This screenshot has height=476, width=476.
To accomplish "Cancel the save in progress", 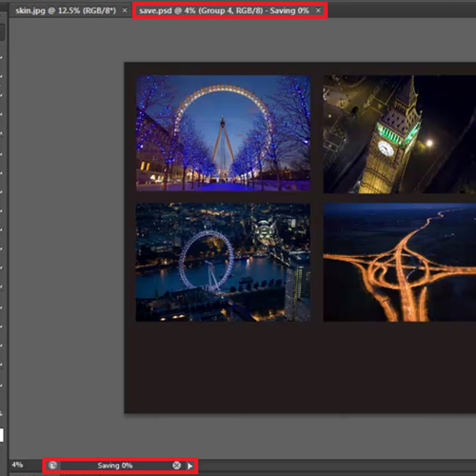I will [x=176, y=466].
